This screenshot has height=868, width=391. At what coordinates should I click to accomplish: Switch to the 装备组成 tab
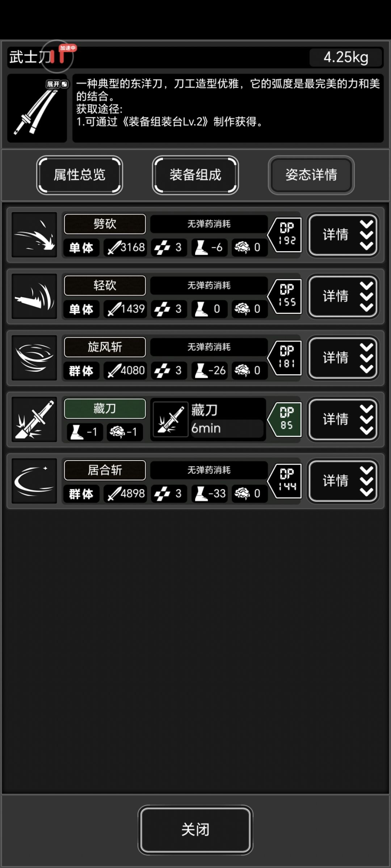tap(195, 175)
